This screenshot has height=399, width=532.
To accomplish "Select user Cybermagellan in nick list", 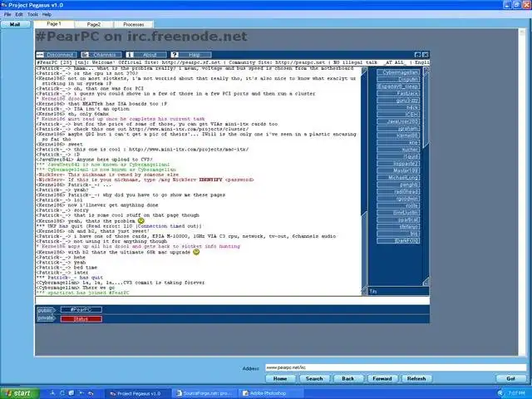I will point(398,72).
